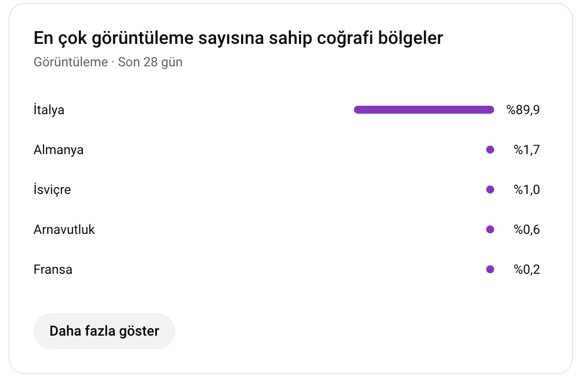This screenshot has width=588, height=384.
Task: Select the İtalya country label
Action: click(x=49, y=110)
